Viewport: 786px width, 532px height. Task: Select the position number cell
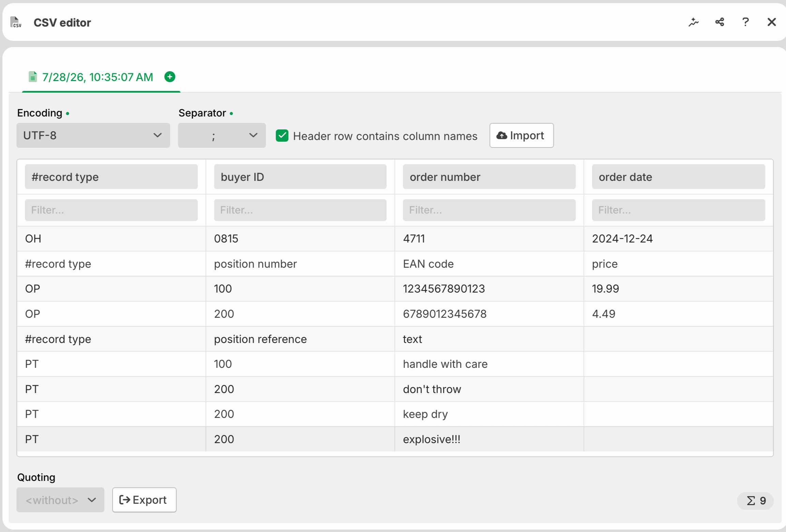(300, 264)
